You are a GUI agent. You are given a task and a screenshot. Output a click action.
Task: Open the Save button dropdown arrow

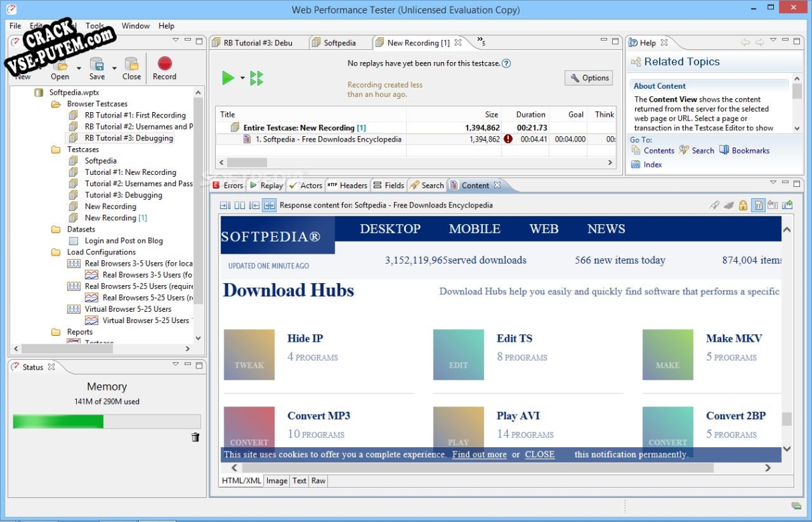[114, 67]
